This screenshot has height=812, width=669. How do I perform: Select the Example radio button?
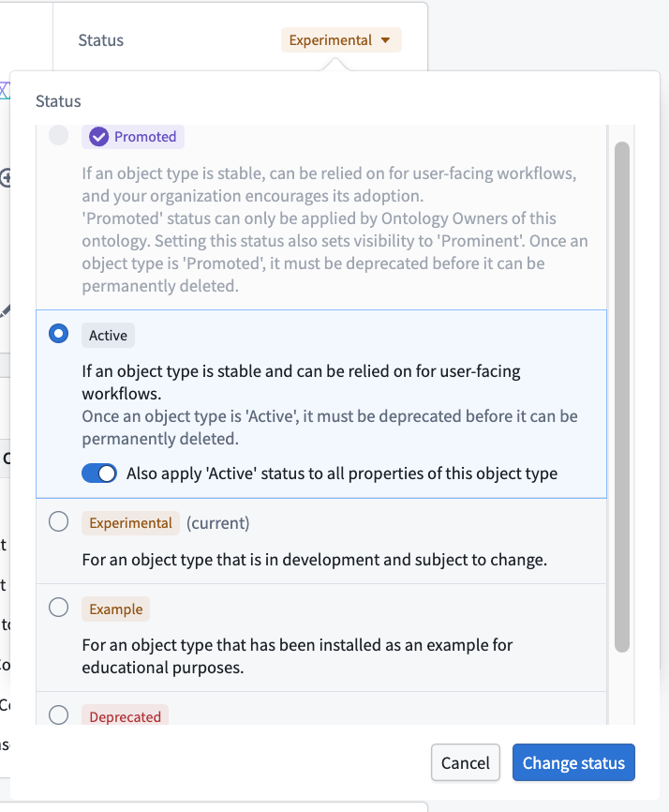pos(58,607)
